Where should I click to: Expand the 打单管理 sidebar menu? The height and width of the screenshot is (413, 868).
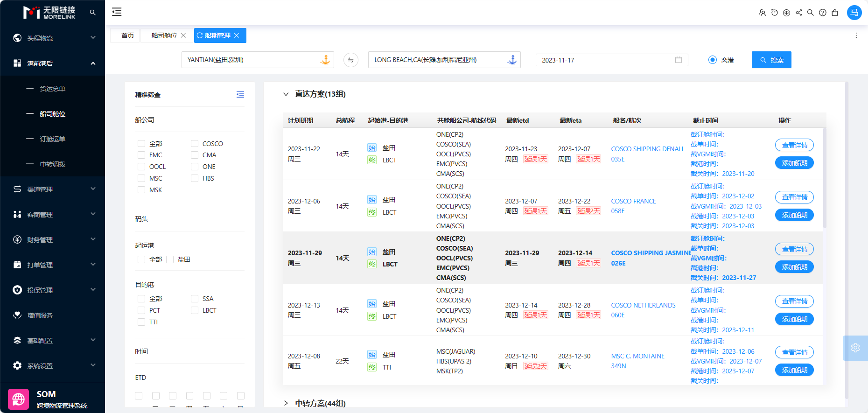[x=52, y=265]
